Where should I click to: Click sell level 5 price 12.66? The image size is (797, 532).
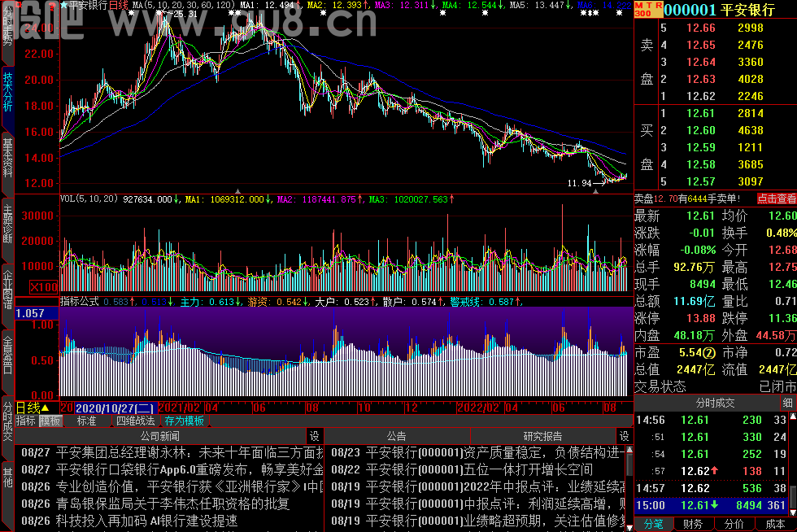pos(701,28)
